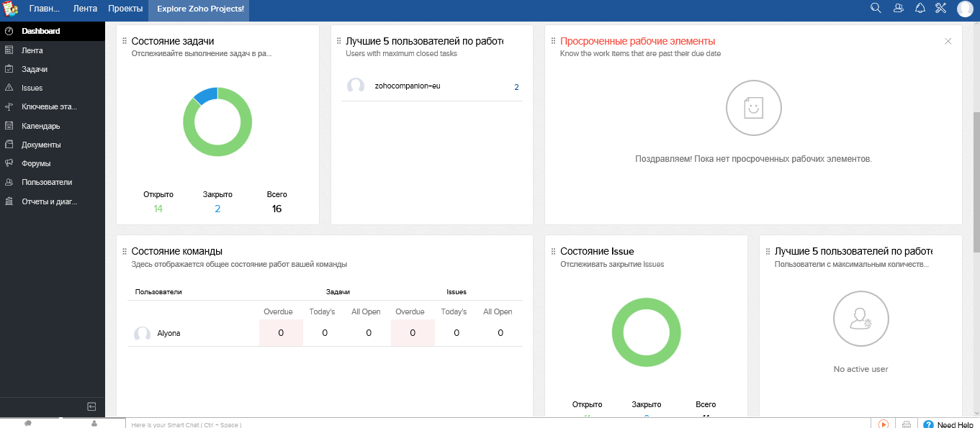Dismiss the Просроченные рабочие элементы widget
The width and height of the screenshot is (980, 428).
pos(948,41)
